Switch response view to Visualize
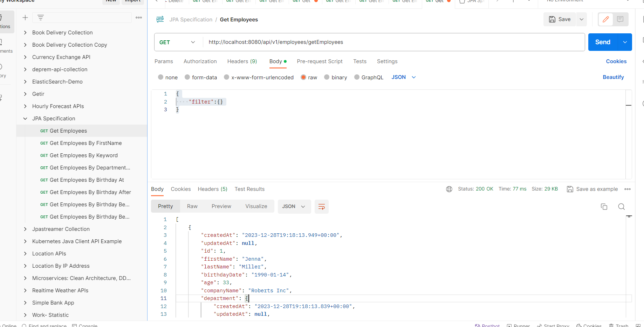 pyautogui.click(x=256, y=206)
